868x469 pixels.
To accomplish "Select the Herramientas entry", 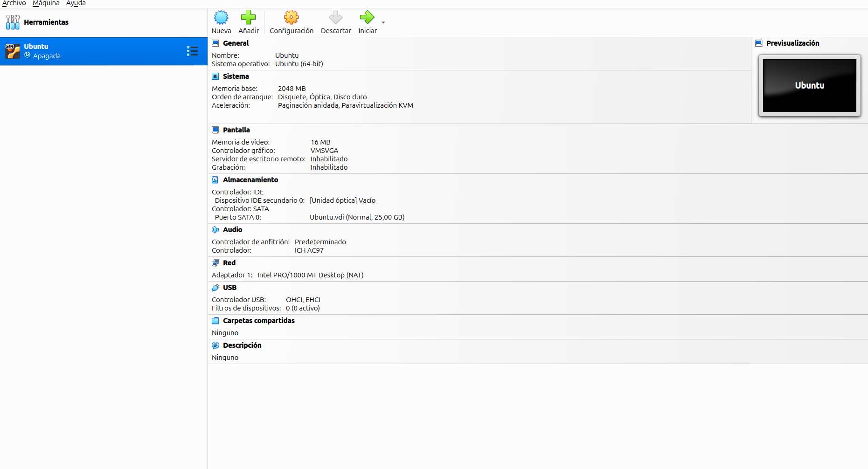I will point(104,22).
